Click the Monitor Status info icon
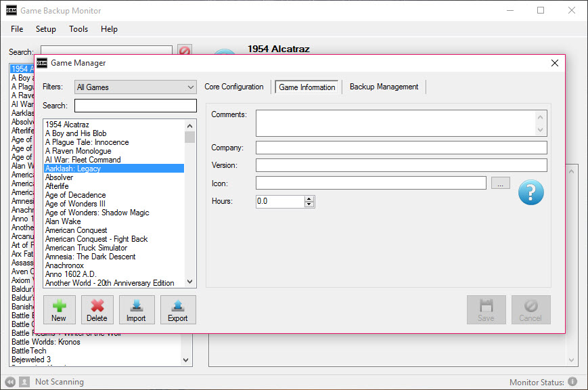 tap(572, 381)
